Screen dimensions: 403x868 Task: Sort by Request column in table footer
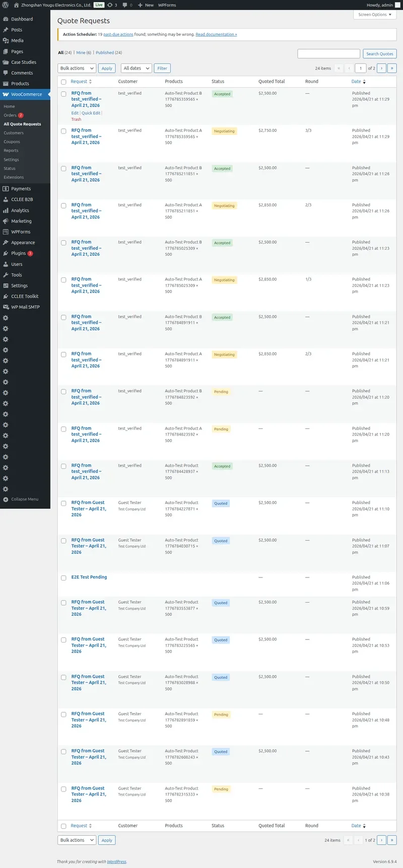81,826
